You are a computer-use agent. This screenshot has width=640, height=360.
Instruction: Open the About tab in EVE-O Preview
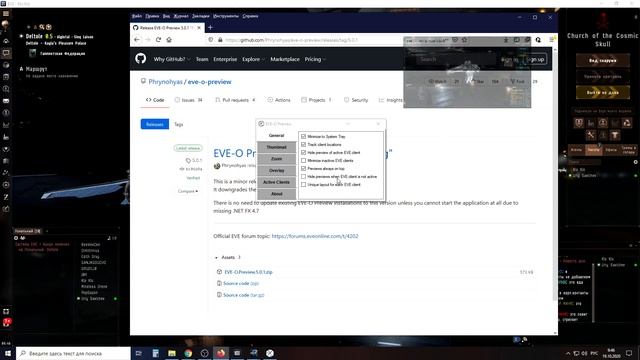(276, 194)
